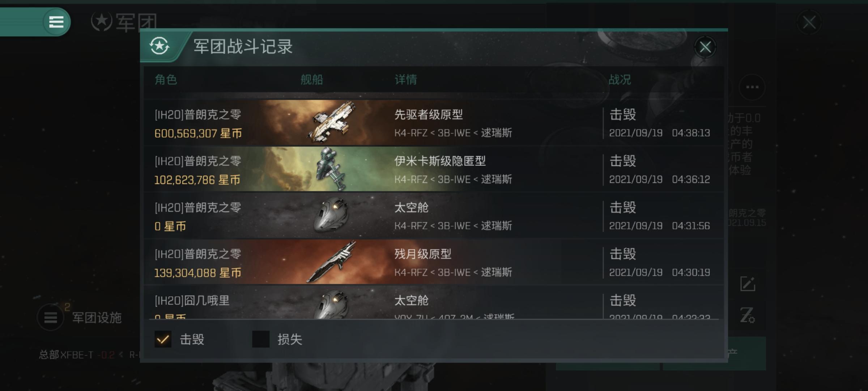This screenshot has height=391, width=868.
Task: Select the 先驱者级原型 ship thumbnail
Action: [x=331, y=122]
